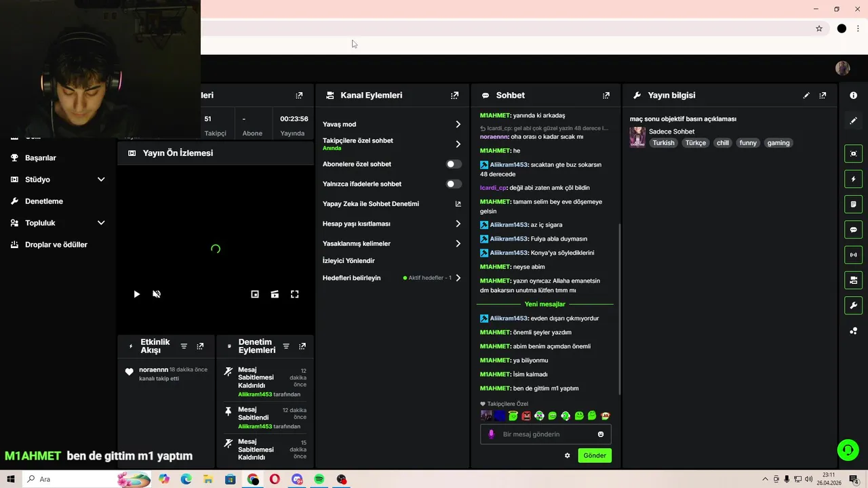Viewport: 868px width, 488px height.
Task: Click the funny tag
Action: click(748, 143)
